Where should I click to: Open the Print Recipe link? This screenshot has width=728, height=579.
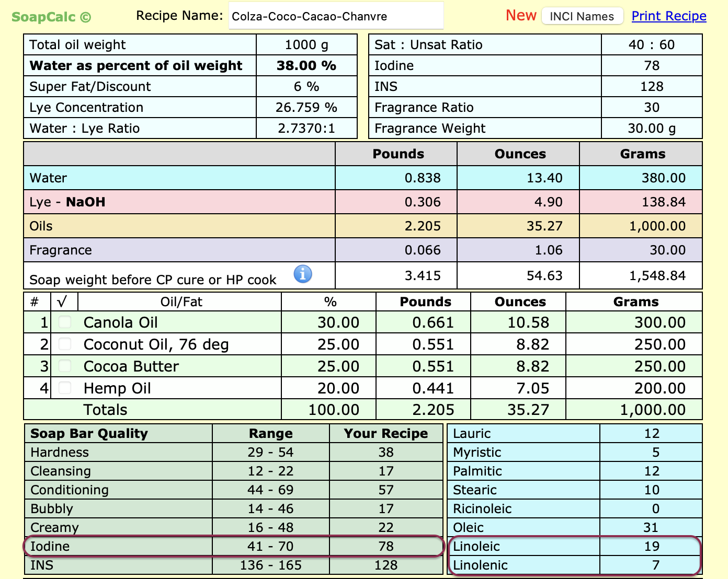click(x=668, y=16)
